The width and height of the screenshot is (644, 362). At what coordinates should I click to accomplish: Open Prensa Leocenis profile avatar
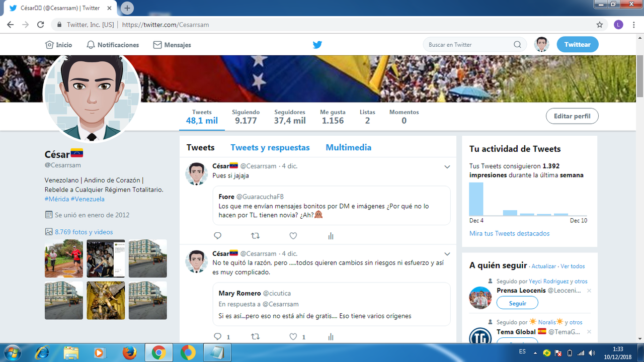480,298
